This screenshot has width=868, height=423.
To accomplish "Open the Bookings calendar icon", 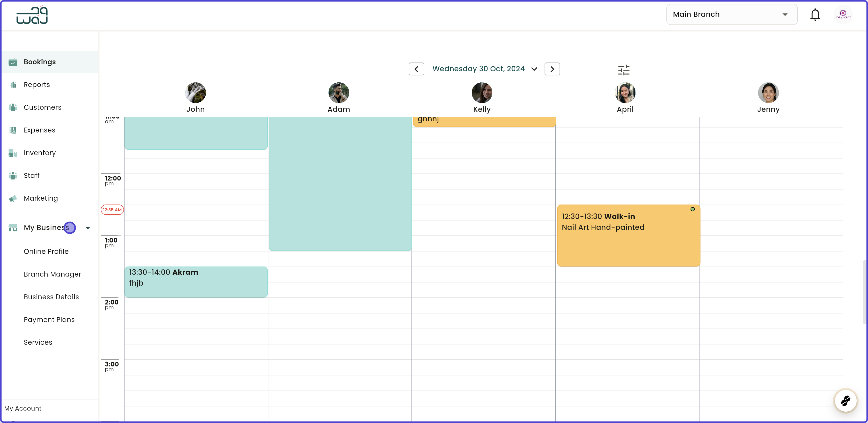I will [x=12, y=62].
